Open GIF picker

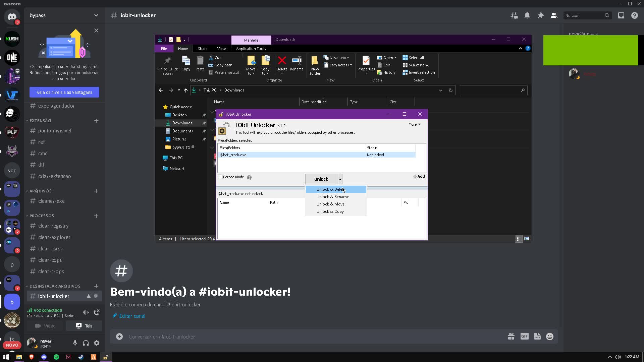pyautogui.click(x=524, y=336)
